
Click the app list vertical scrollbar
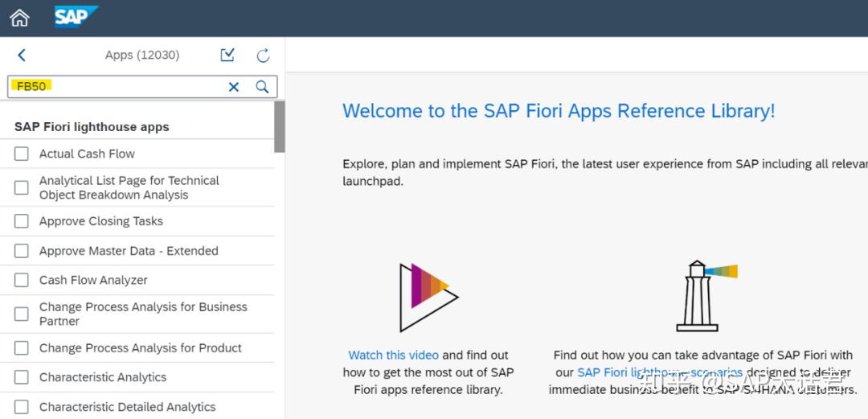(x=279, y=126)
